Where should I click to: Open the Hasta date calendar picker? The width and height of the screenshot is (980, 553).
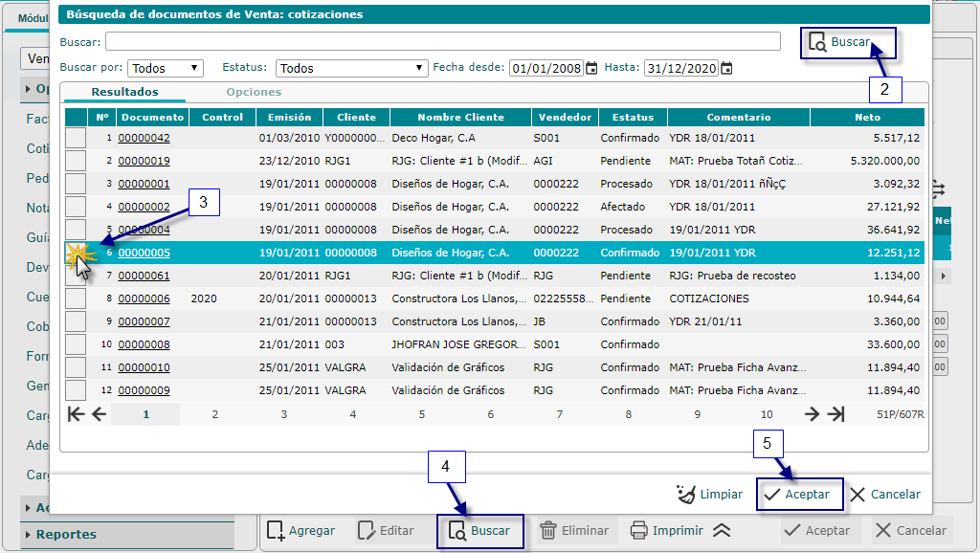pos(726,68)
